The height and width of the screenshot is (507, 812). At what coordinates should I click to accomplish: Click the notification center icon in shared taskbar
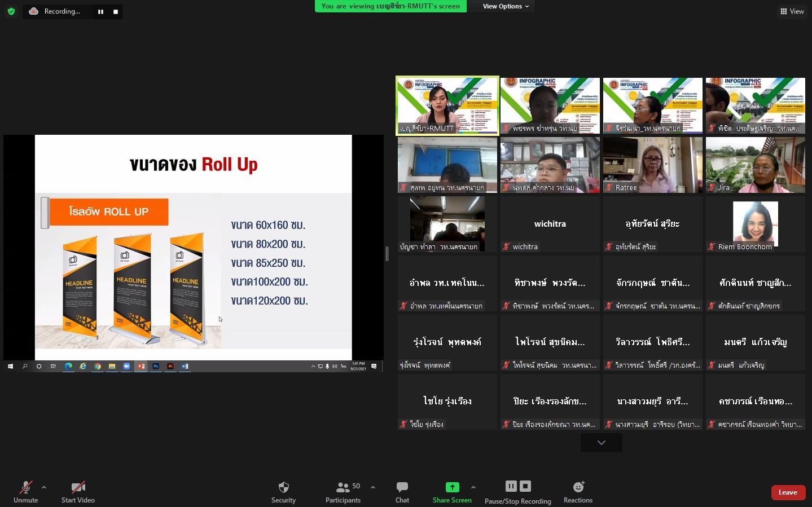pos(374,367)
